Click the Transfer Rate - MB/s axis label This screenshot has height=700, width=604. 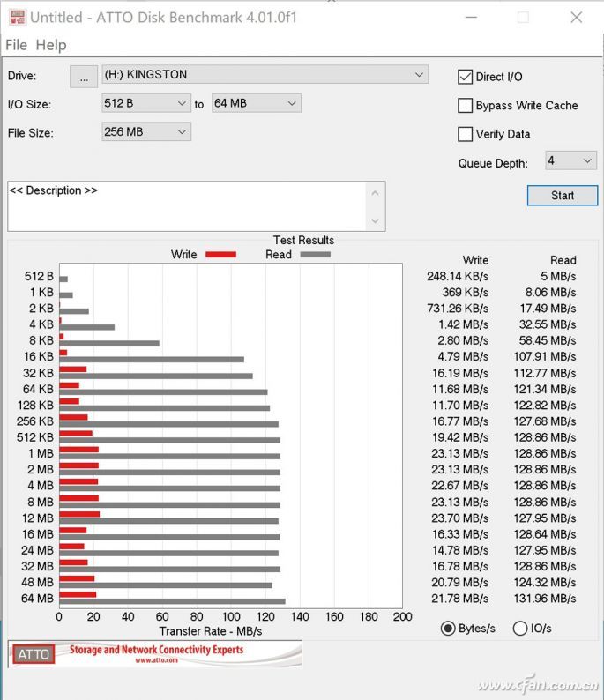[x=210, y=631]
